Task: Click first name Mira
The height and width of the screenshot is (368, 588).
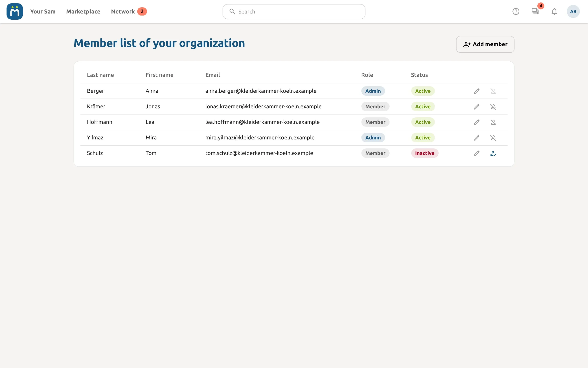Action: point(151,138)
